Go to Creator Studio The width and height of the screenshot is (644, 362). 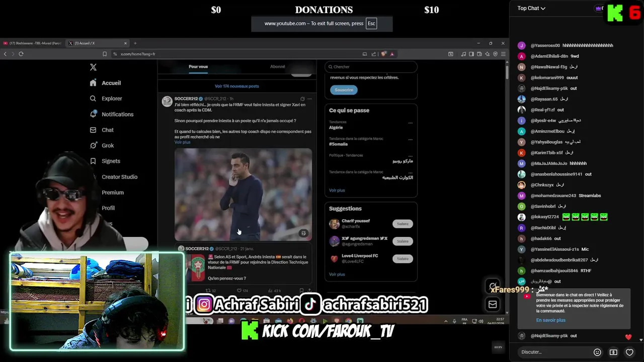[119, 177]
